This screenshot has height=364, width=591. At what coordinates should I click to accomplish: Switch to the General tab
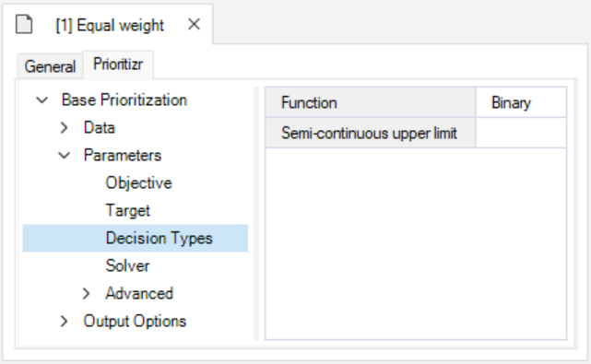50,66
